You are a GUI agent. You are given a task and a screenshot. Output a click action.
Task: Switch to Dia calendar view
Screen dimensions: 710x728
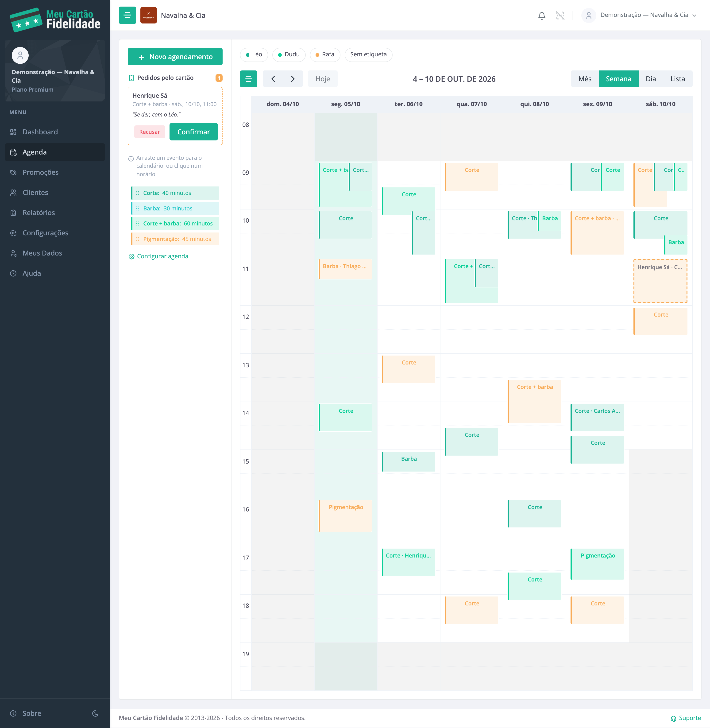point(651,79)
